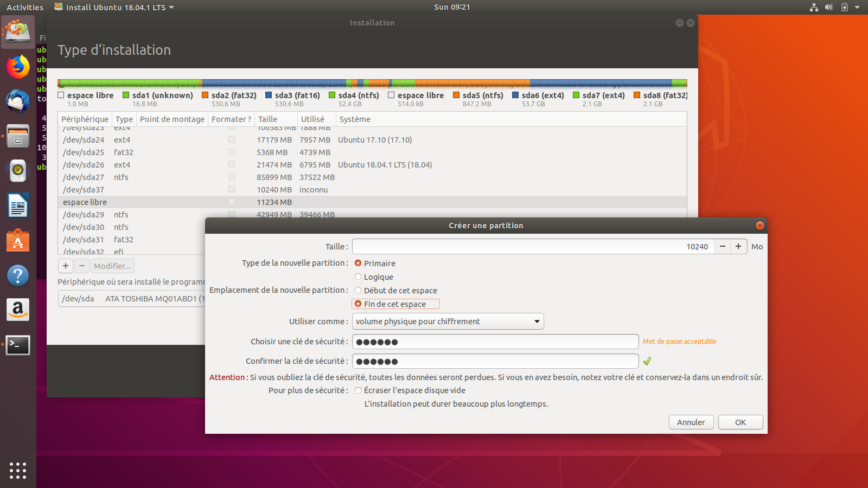This screenshot has height=488, width=868.
Task: Open the system status menu arrow
Action: (x=857, y=8)
